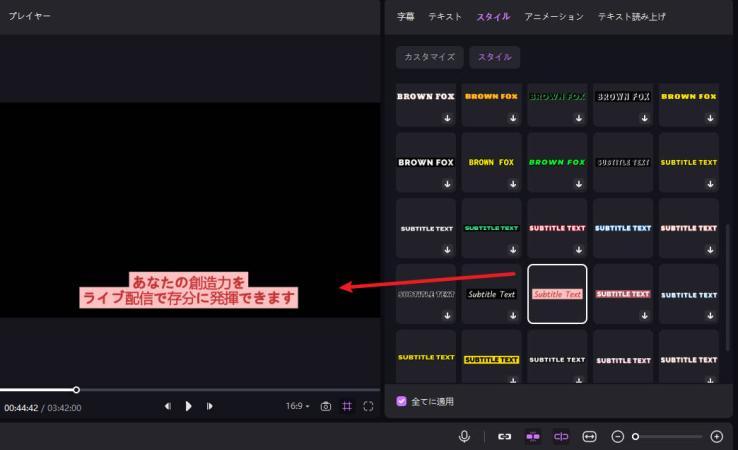Image resolution: width=738 pixels, height=450 pixels.
Task: Click the スタイル sub-button
Action: (494, 57)
